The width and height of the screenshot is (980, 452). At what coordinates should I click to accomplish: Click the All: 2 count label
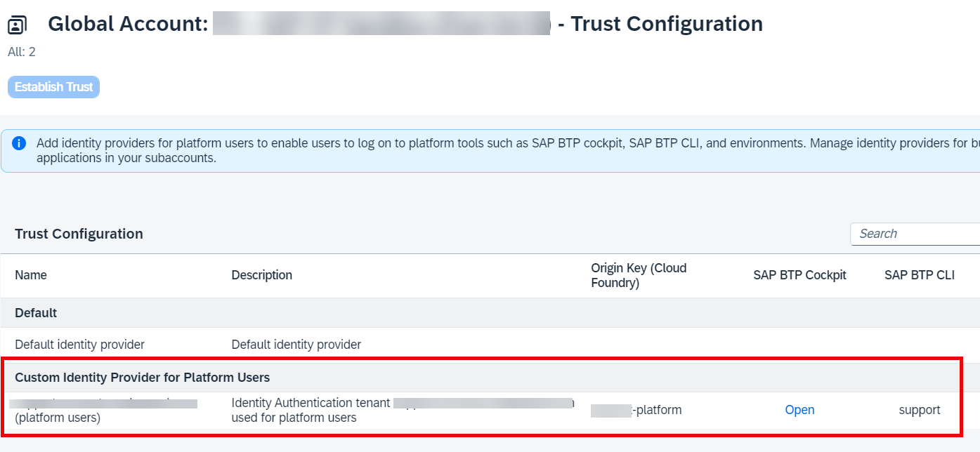click(22, 52)
